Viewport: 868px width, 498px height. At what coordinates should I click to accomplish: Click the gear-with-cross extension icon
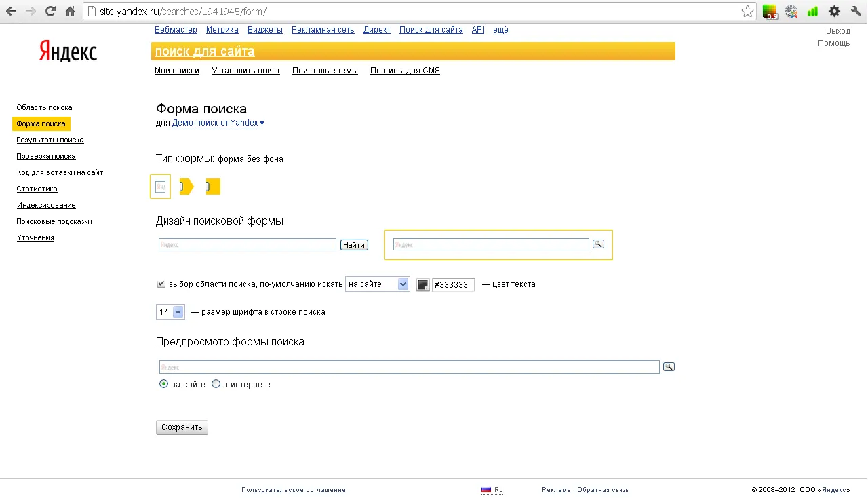(x=791, y=11)
